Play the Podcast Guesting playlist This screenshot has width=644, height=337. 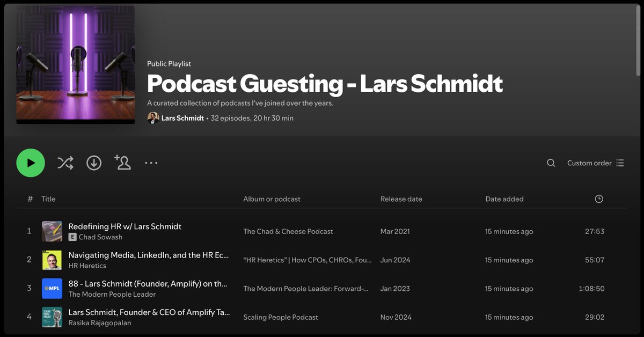point(31,163)
